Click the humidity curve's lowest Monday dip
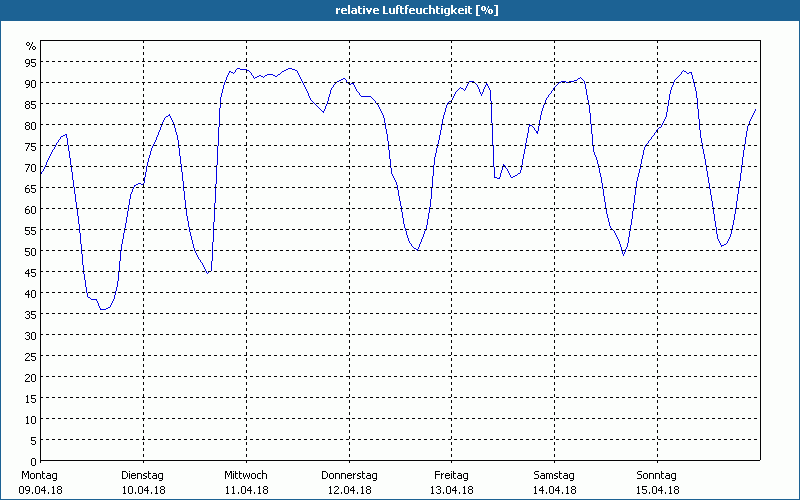The image size is (800, 500). click(x=103, y=309)
